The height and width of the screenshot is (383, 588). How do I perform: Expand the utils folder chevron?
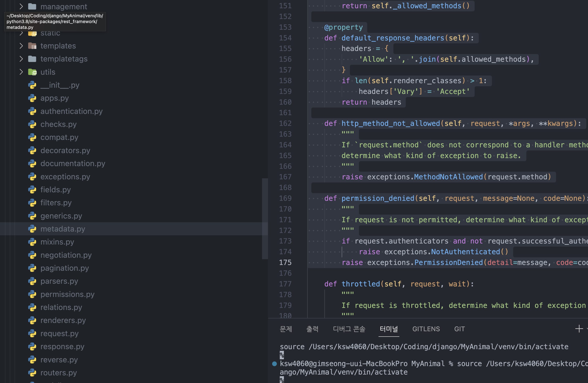[x=21, y=72]
